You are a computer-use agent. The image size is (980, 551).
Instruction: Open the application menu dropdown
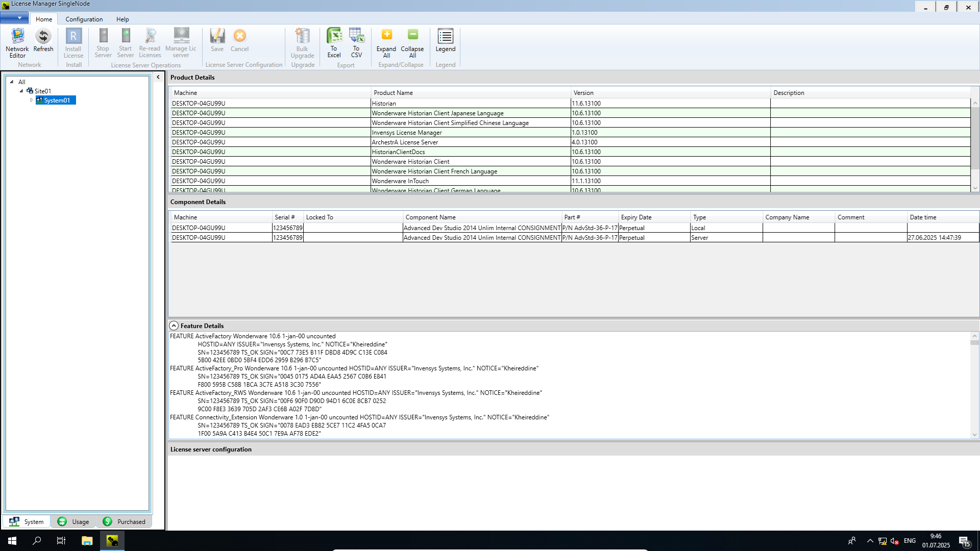[x=14, y=18]
